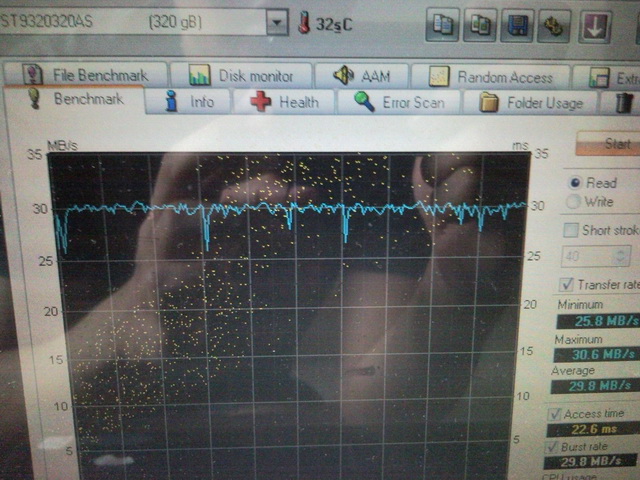Click the red down-arrow exit icon
640x480 pixels.
pyautogui.click(x=595, y=26)
